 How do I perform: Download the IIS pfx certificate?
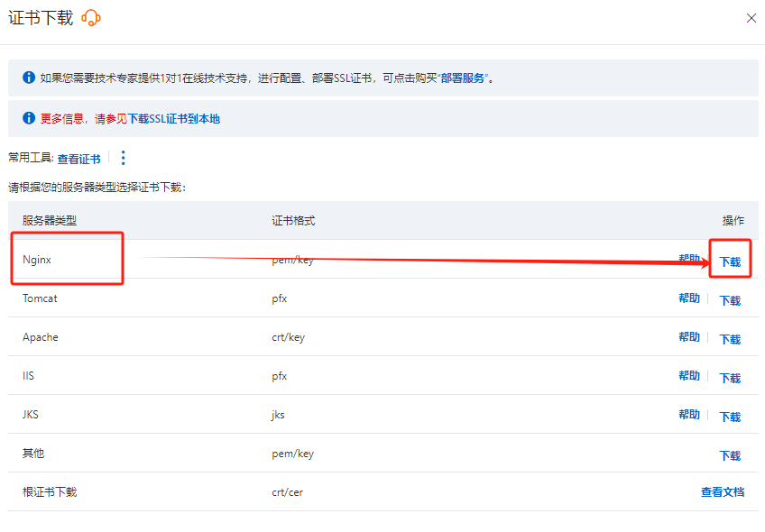(x=730, y=379)
